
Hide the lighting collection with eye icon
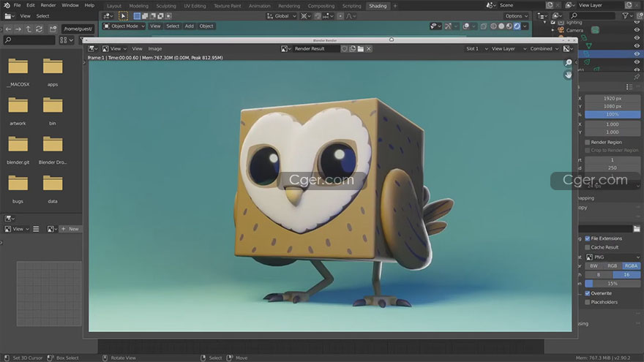[637, 22]
